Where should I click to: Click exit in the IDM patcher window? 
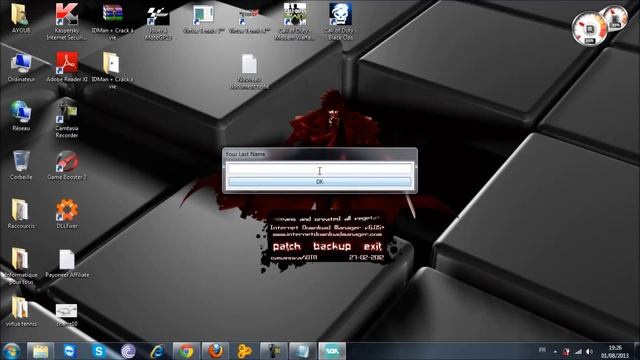372,247
